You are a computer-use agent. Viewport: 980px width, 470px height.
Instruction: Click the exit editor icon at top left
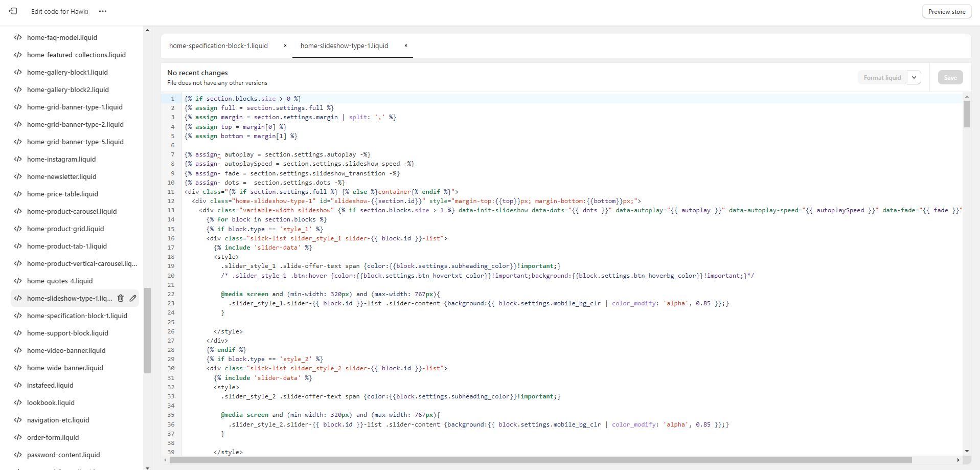13,11
